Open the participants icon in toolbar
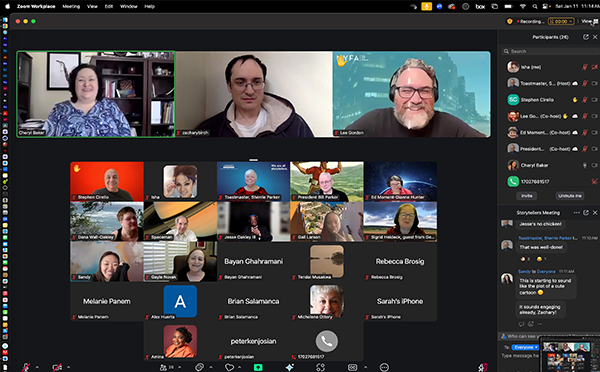 165,367
